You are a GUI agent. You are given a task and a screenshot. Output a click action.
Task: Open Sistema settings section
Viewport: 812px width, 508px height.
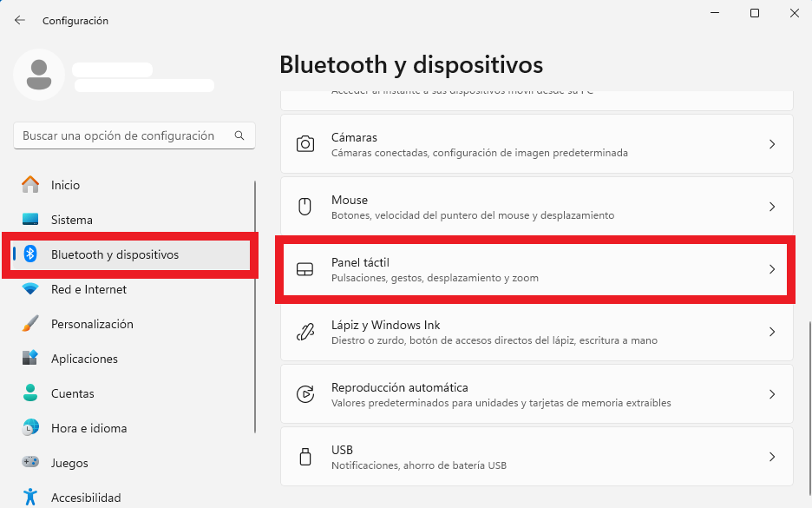click(x=71, y=220)
